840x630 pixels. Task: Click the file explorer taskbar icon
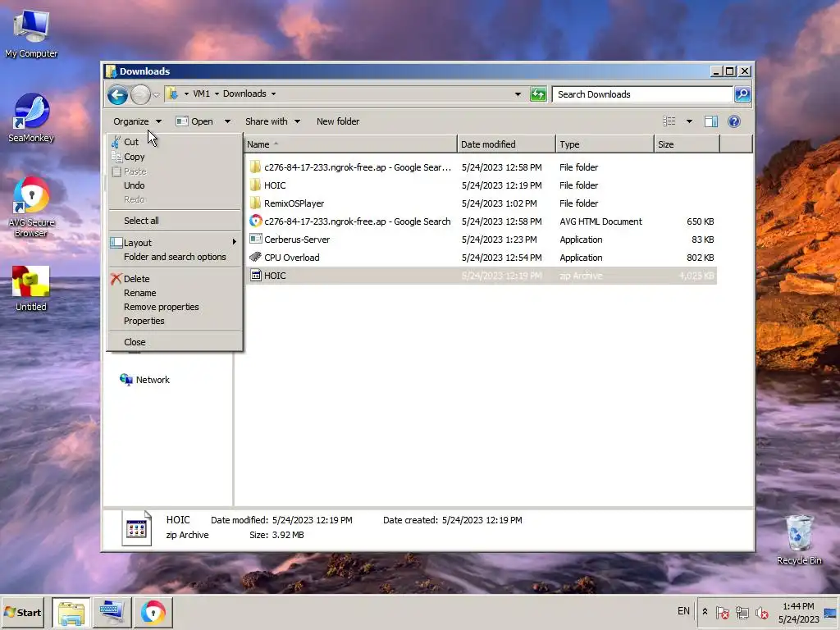coord(71,613)
